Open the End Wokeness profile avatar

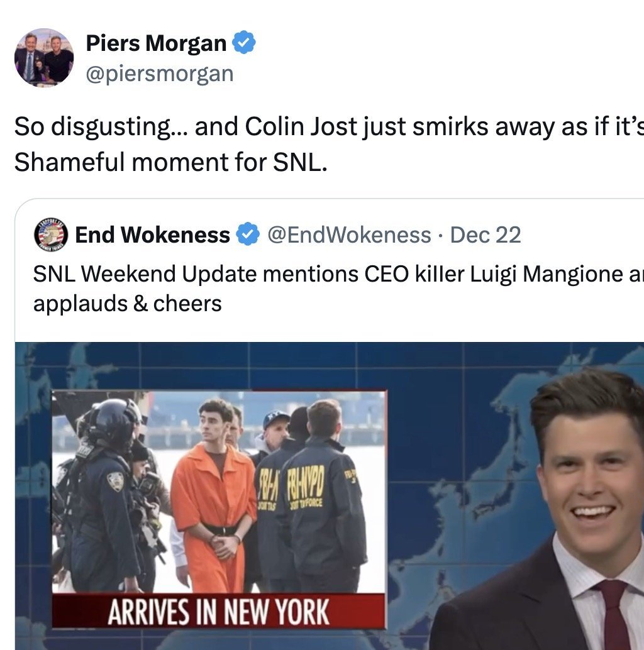click(x=51, y=234)
